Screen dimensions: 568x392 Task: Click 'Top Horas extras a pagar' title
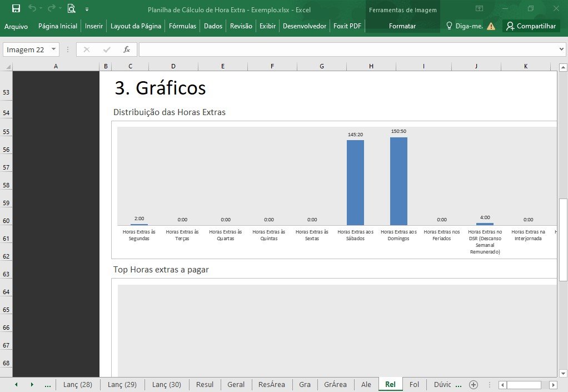161,270
